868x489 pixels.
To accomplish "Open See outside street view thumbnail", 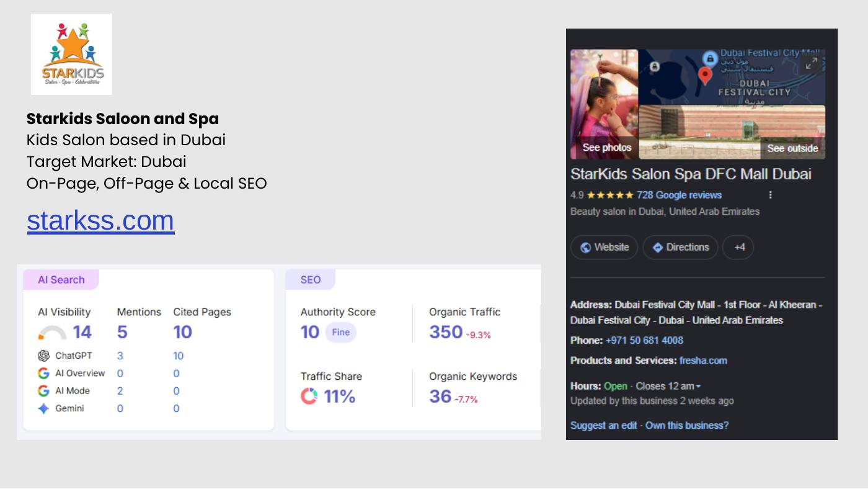I will 732,132.
